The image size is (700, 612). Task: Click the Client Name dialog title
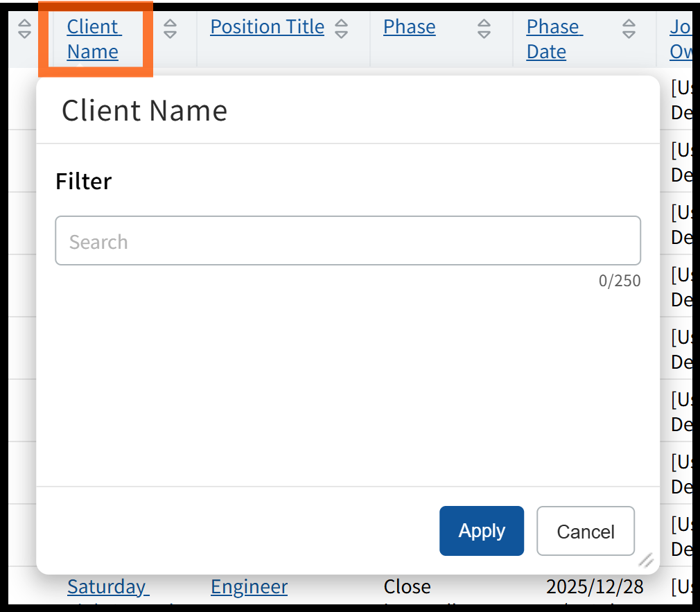(144, 111)
